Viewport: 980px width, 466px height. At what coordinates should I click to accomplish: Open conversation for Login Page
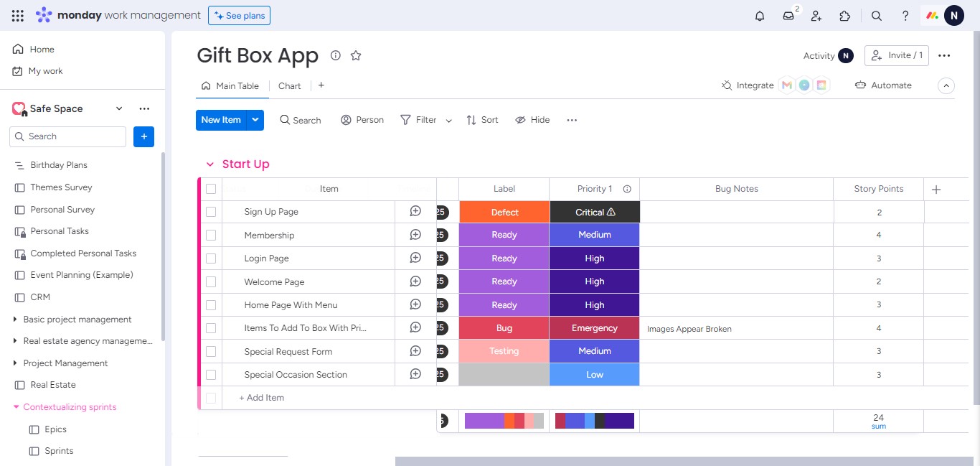click(415, 258)
